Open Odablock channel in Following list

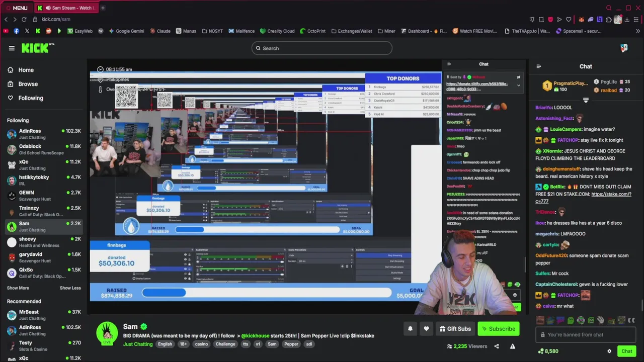point(44,149)
